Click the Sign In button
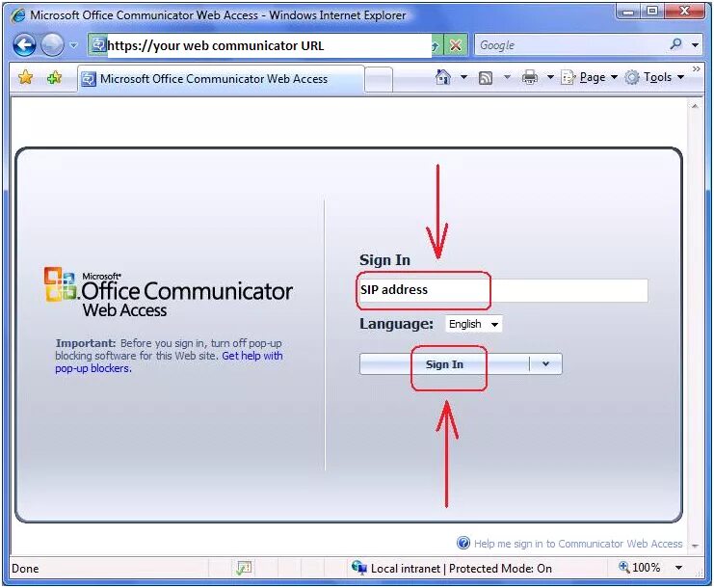 [444, 364]
